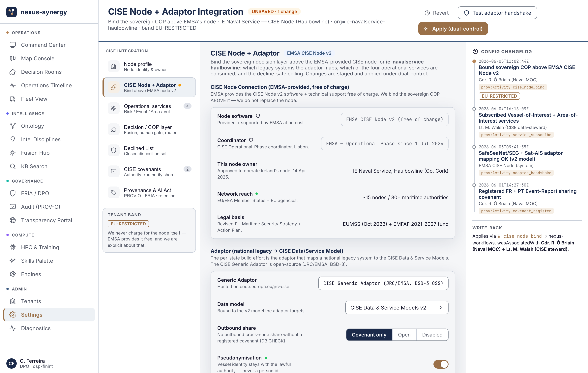Image resolution: width=588 pixels, height=373 pixels.
Task: Click shield icon beside Coordinator
Action: point(251,140)
